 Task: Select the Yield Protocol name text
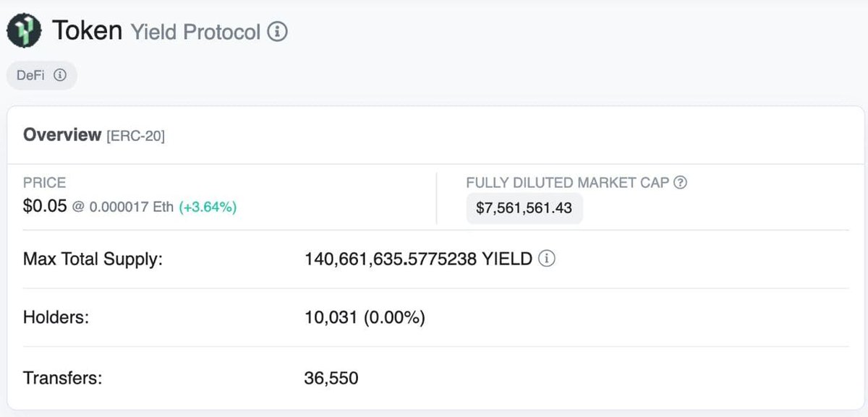click(195, 33)
